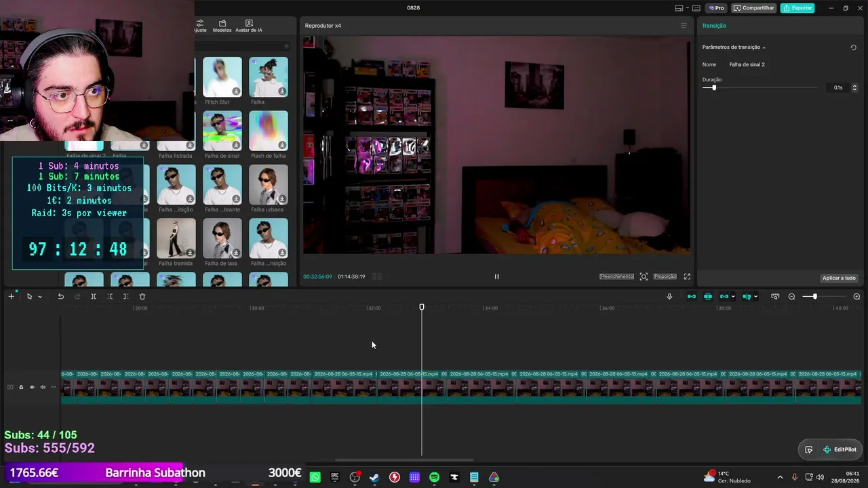Open the timeline preview display options icon
The width and height of the screenshot is (868, 488).
tap(775, 296)
